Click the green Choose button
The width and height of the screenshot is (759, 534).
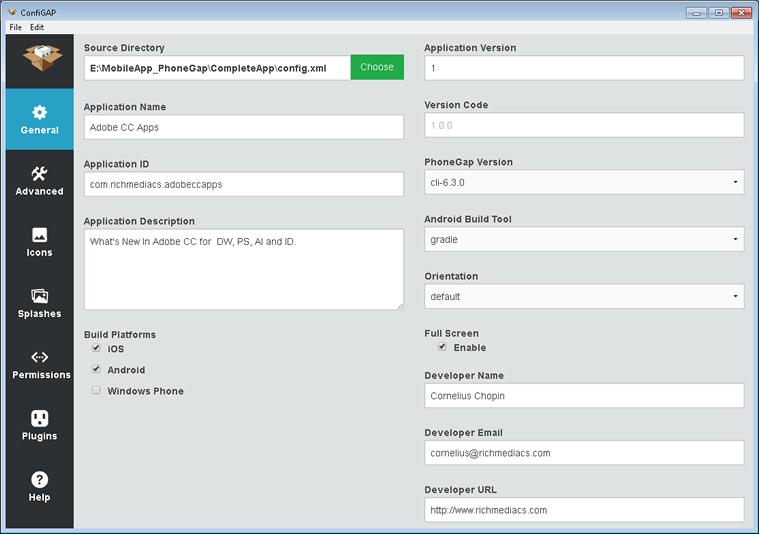click(377, 67)
